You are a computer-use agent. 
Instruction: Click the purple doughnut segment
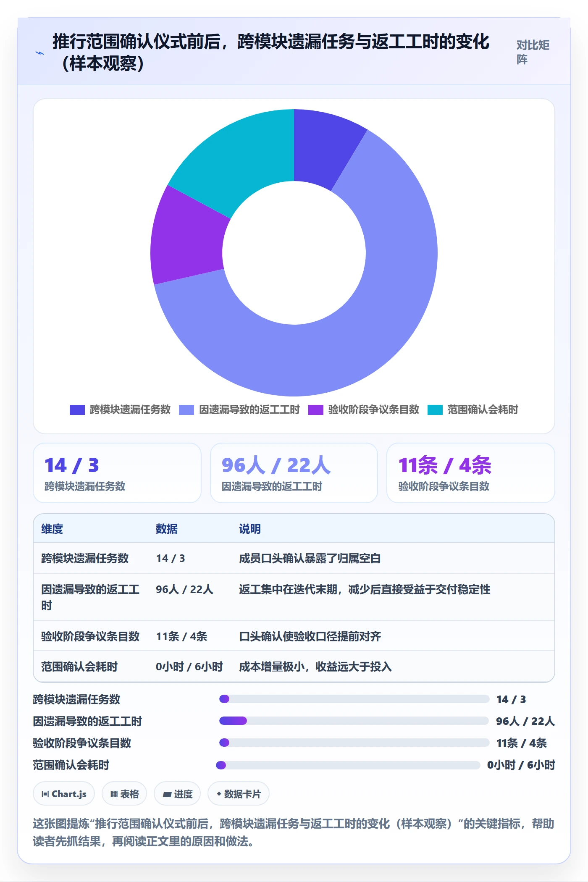pos(187,237)
